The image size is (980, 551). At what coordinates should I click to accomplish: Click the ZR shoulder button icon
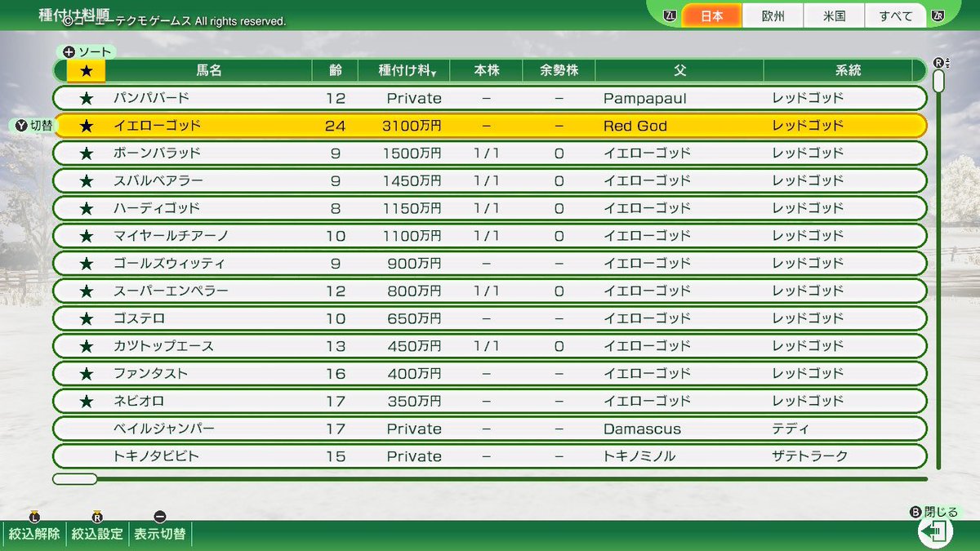(938, 16)
